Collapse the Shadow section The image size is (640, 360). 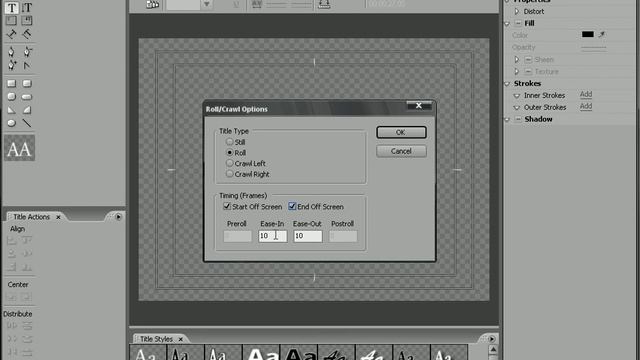click(507, 120)
